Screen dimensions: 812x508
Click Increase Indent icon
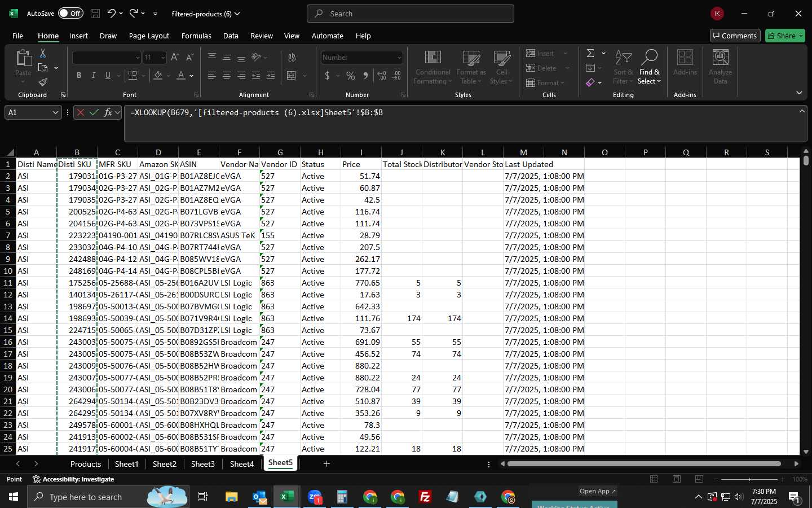coord(271,75)
